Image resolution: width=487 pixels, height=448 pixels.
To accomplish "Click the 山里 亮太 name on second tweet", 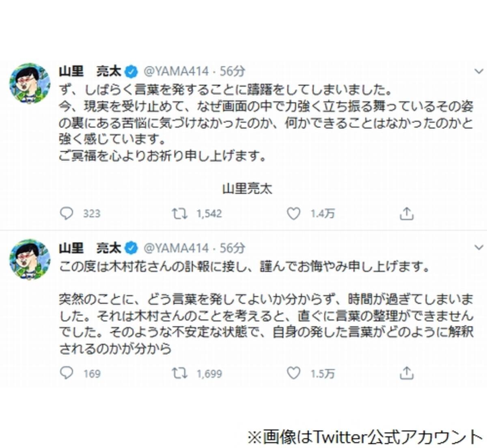I will click(90, 248).
